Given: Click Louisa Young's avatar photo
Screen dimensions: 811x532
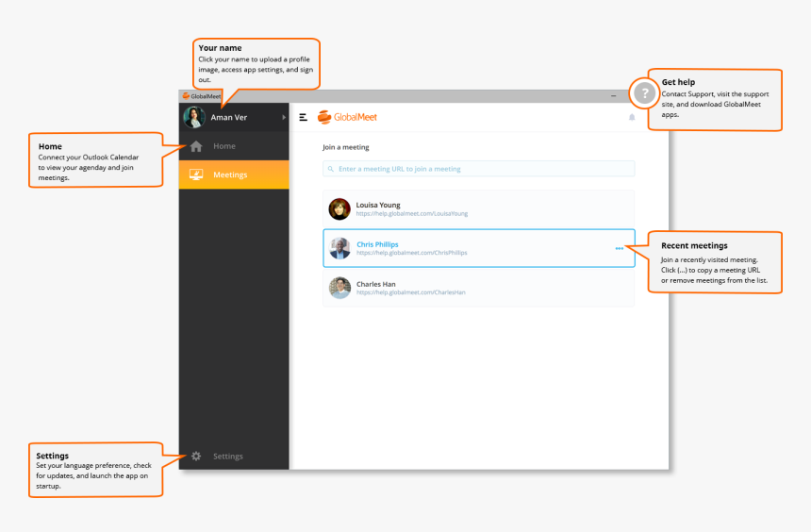Looking at the screenshot, I should 339,209.
